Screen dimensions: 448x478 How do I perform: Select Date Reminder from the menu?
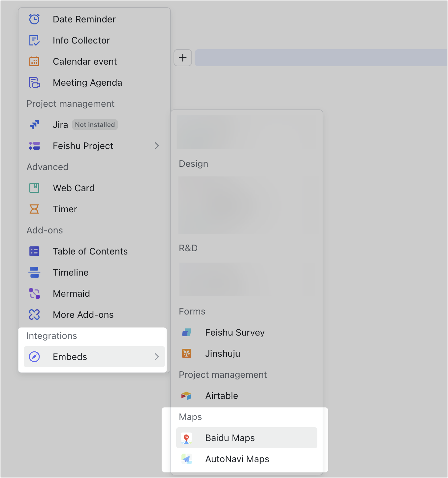pos(94,19)
